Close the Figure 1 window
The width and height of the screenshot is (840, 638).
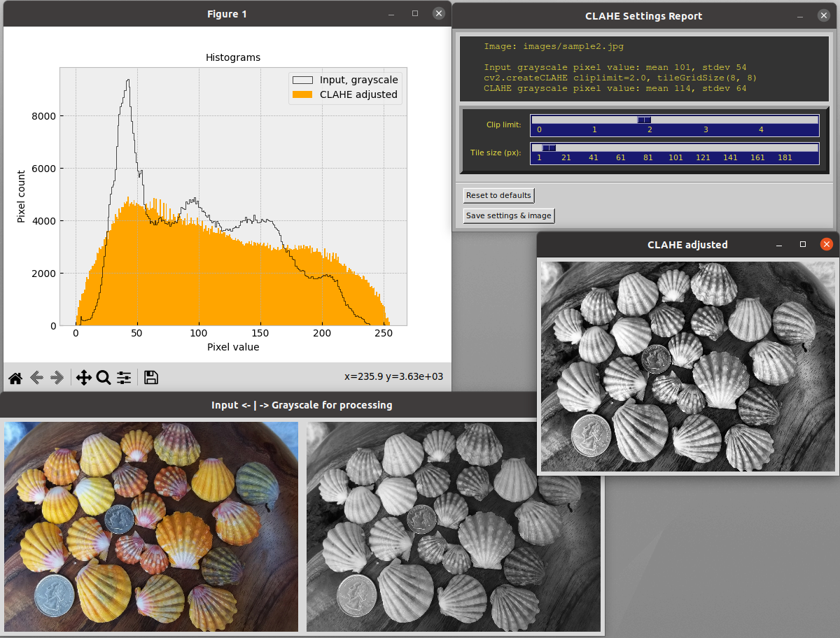pos(438,13)
